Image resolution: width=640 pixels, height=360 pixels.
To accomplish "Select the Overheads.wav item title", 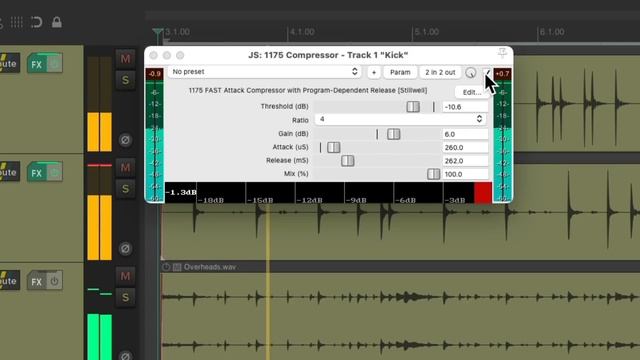I will pyautogui.click(x=210, y=267).
